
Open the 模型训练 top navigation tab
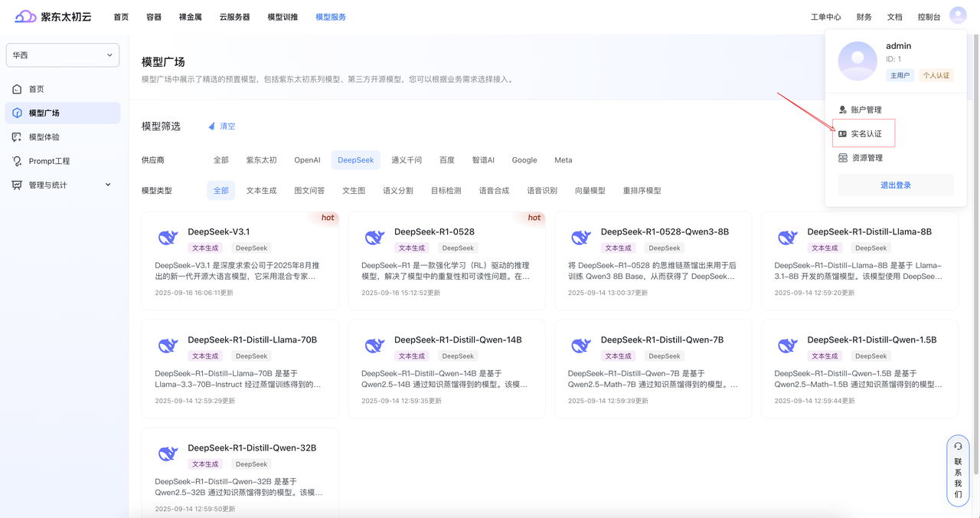(x=283, y=17)
